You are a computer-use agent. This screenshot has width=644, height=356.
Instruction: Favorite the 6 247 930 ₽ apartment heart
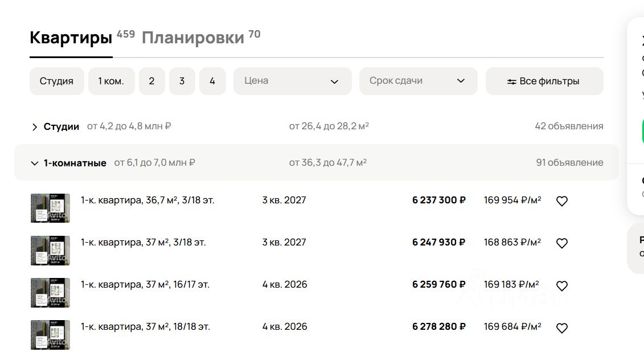pos(561,243)
